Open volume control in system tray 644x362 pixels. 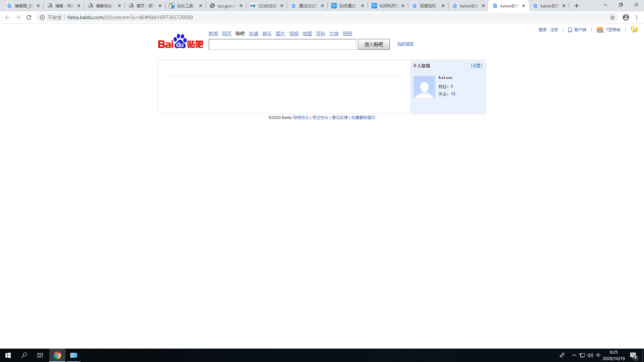pyautogui.click(x=590, y=355)
